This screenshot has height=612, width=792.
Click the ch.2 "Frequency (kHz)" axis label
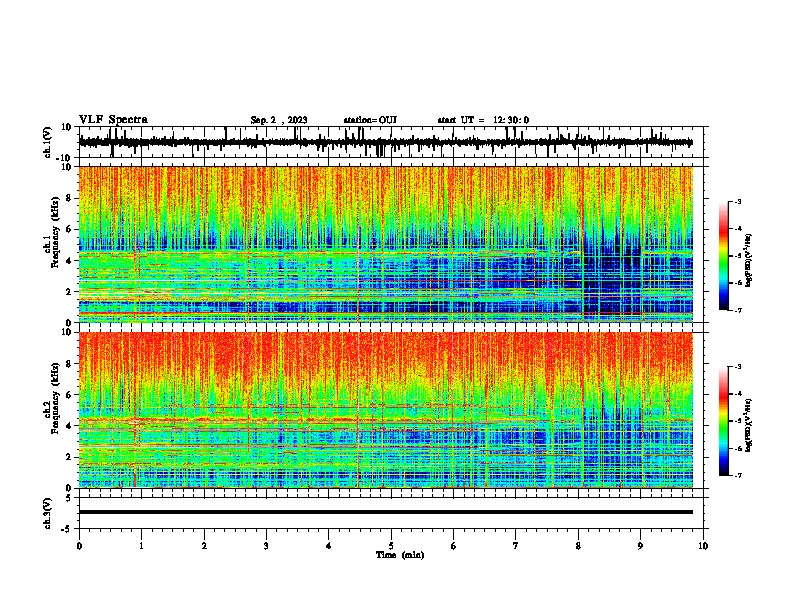click(x=55, y=398)
